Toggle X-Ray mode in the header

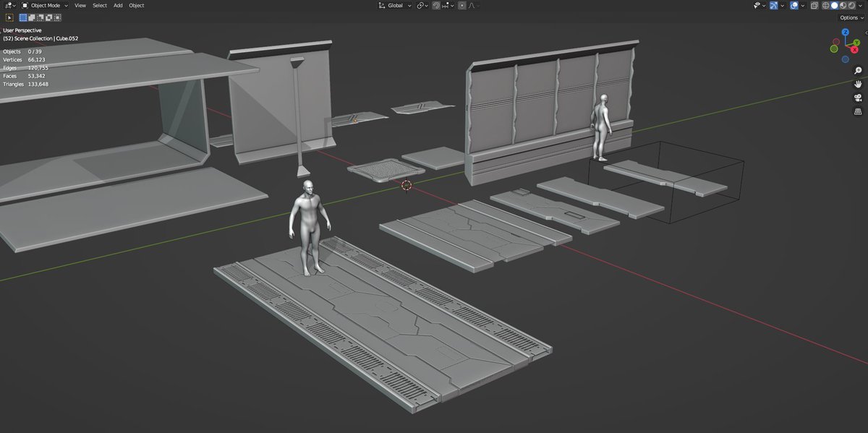pyautogui.click(x=814, y=5)
